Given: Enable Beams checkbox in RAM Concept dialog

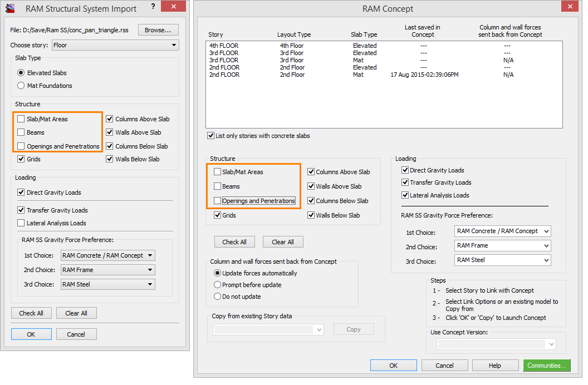Looking at the screenshot, I should click(217, 186).
